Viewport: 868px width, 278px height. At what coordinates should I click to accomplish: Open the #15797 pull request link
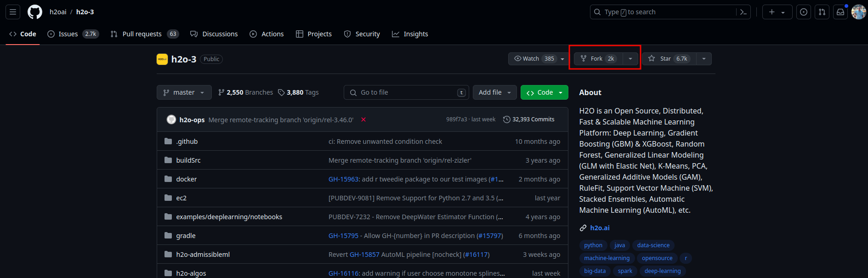pyautogui.click(x=490, y=236)
